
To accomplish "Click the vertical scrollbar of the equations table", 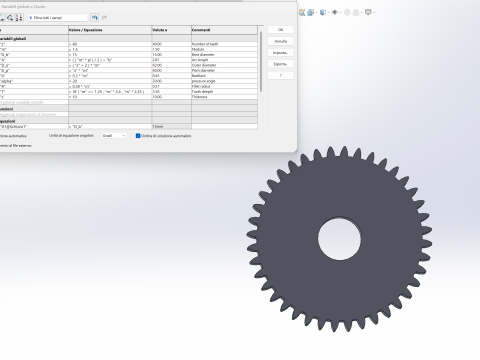I will click(x=261, y=62).
